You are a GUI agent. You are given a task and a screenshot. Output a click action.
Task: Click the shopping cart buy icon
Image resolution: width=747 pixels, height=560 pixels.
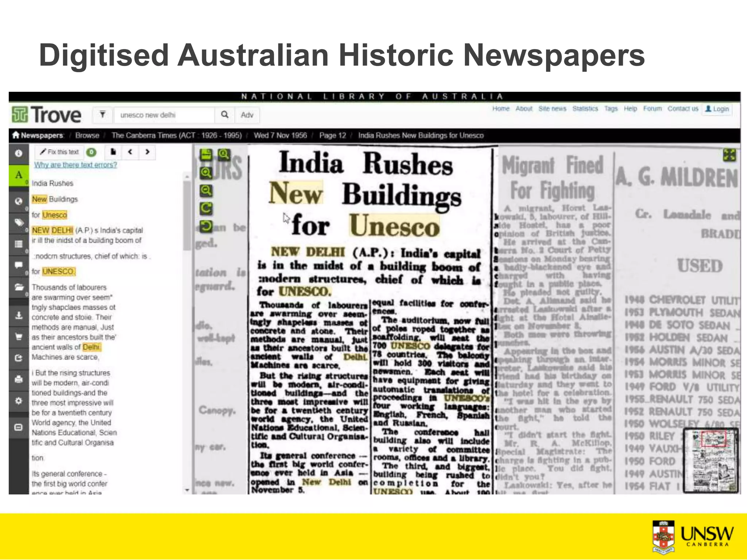click(x=19, y=337)
